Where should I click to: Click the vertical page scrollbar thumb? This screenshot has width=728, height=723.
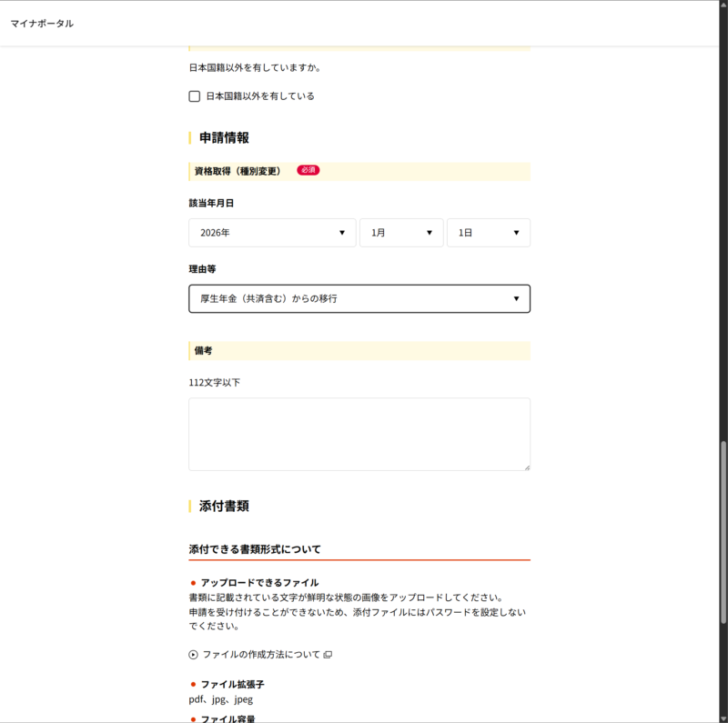[x=723, y=532]
